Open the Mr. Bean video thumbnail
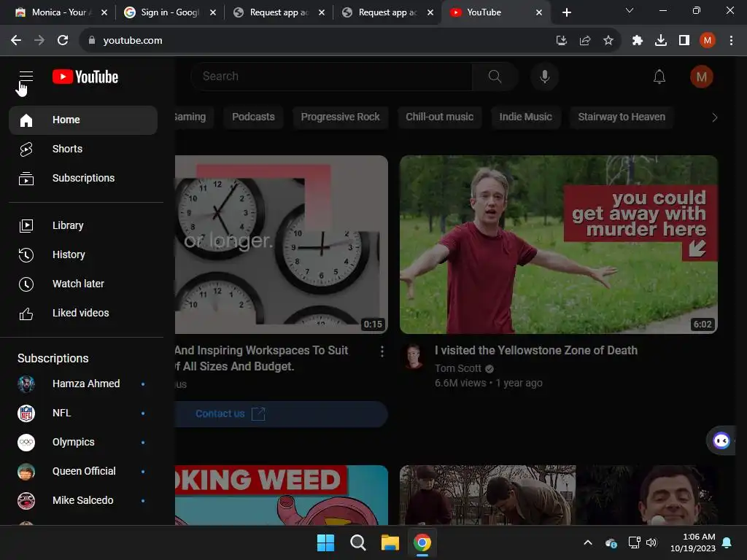The height and width of the screenshot is (560, 747). pos(558,495)
